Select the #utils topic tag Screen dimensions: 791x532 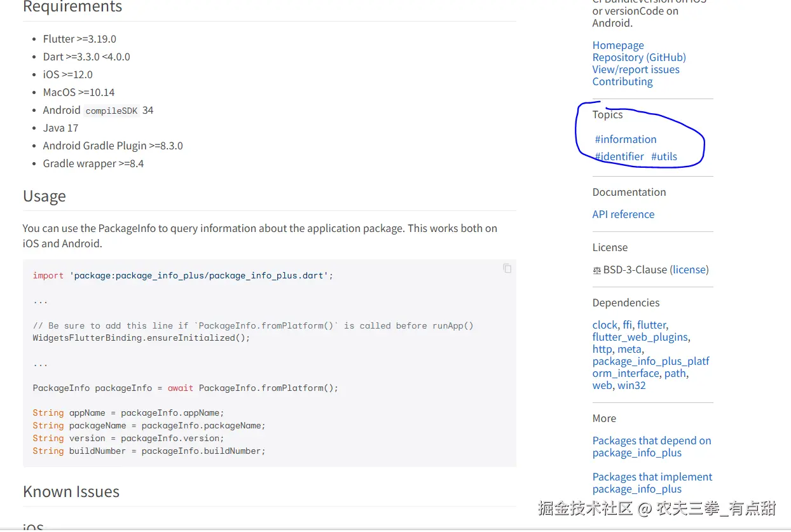664,156
